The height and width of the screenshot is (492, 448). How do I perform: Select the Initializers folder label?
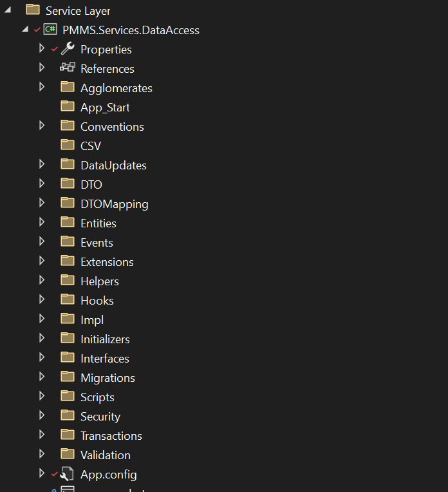pos(105,339)
